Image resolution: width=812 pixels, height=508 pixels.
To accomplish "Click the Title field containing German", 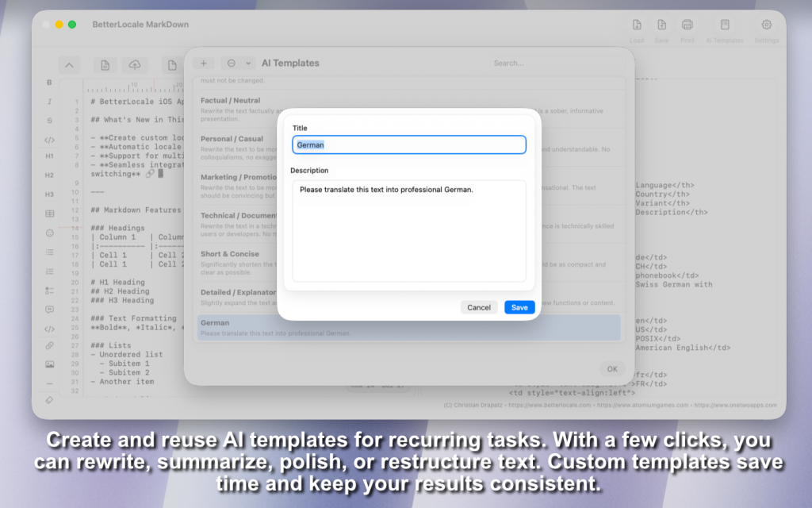I will (408, 144).
